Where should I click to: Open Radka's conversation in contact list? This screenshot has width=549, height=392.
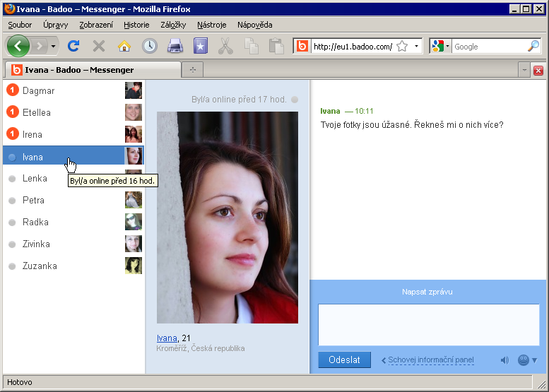[73, 222]
